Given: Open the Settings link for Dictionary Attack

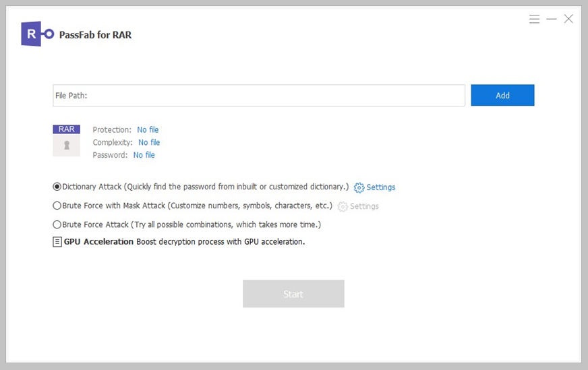Looking at the screenshot, I should [x=380, y=187].
